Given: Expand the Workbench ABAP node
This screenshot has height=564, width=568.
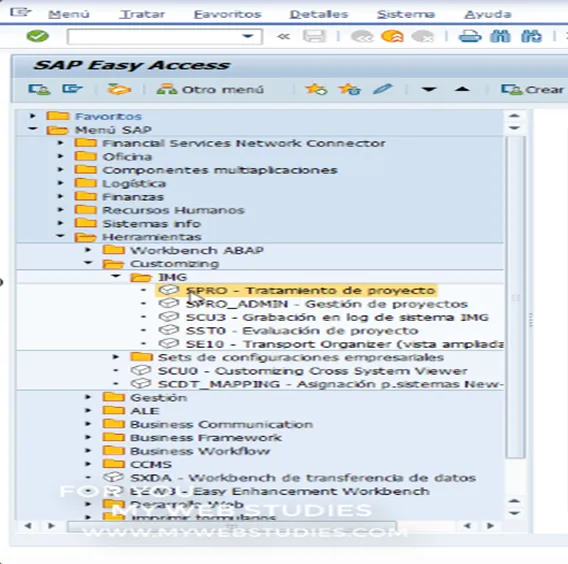Looking at the screenshot, I should (x=88, y=250).
